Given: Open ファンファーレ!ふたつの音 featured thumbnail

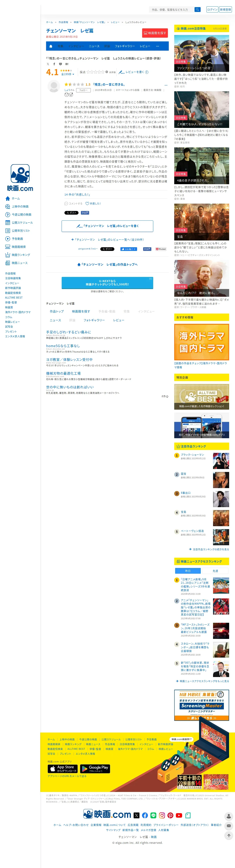Looking at the screenshot, I should tap(202, 53).
